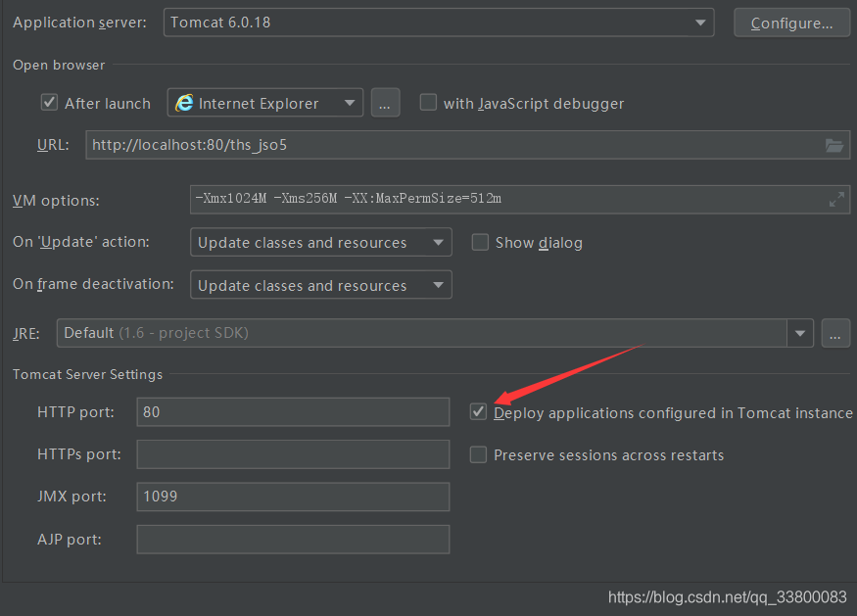Open the Application server dropdown showing Tomcat 6.0.18
Image resolution: width=857 pixels, height=616 pixels.
pyautogui.click(x=439, y=23)
